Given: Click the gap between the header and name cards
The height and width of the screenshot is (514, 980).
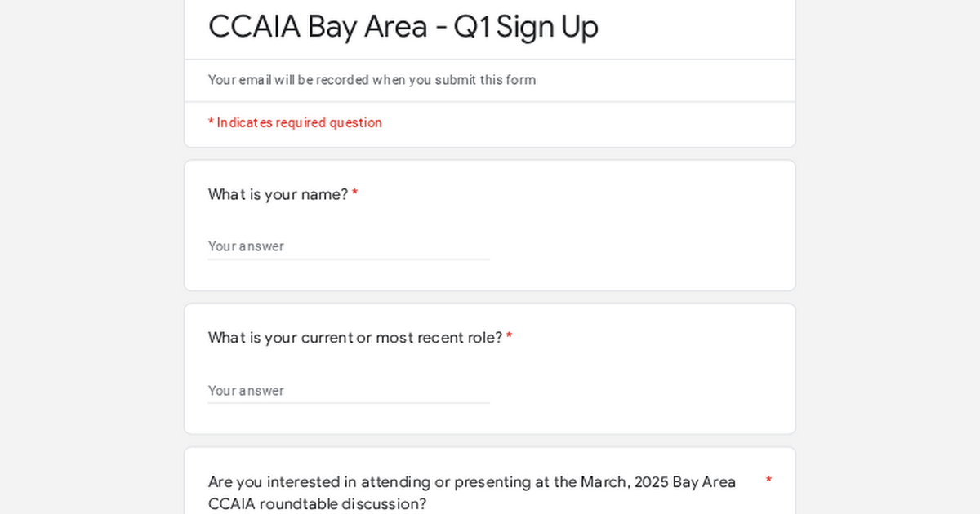Looking at the screenshot, I should pyautogui.click(x=490, y=153).
